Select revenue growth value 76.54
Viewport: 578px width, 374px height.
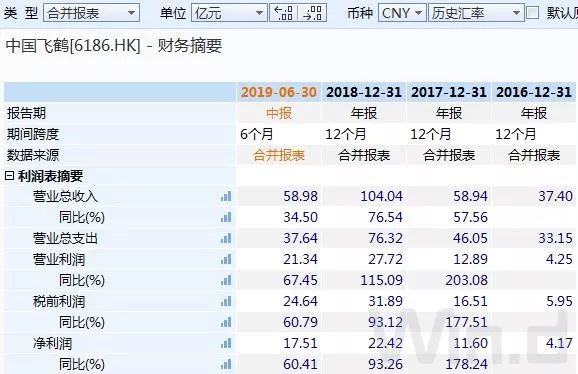[386, 217]
